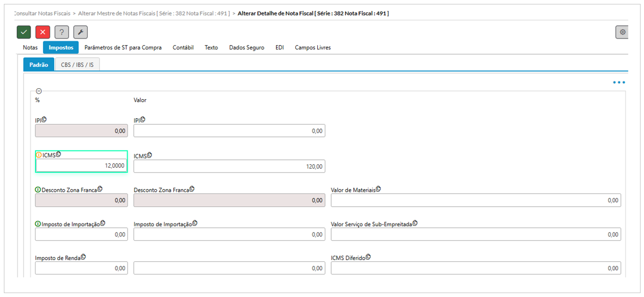
Task: Click copy icon beside Imposto de Importação value label
Action: [195, 223]
